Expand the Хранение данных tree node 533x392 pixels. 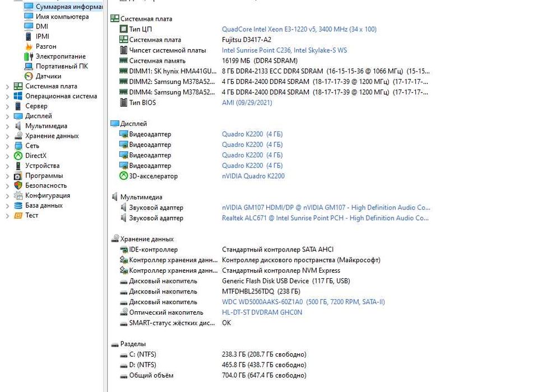click(x=7, y=136)
